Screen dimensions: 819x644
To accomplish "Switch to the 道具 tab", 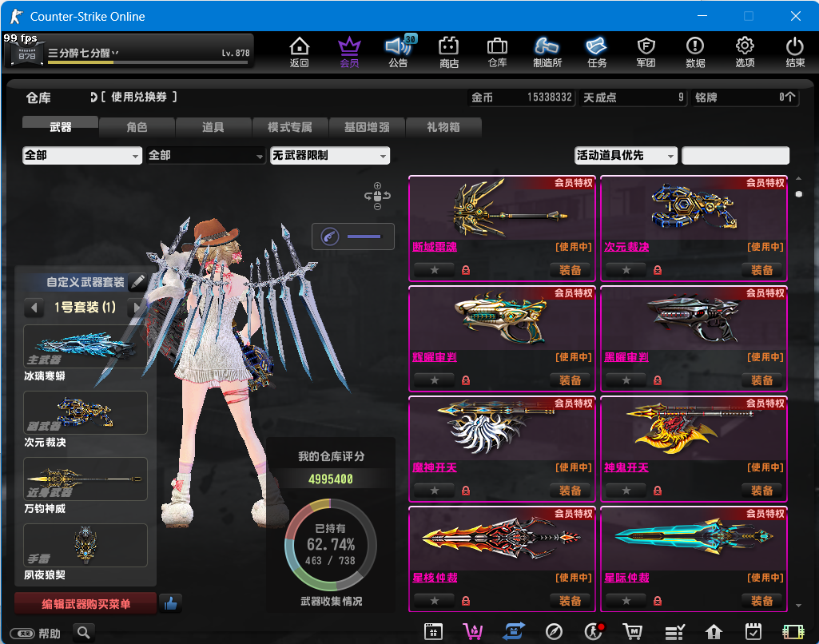I will pyautogui.click(x=213, y=127).
